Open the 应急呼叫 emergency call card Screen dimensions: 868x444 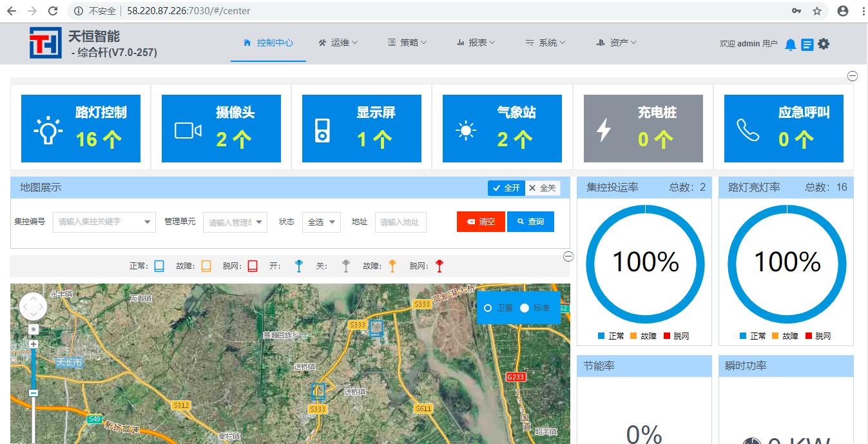[784, 128]
